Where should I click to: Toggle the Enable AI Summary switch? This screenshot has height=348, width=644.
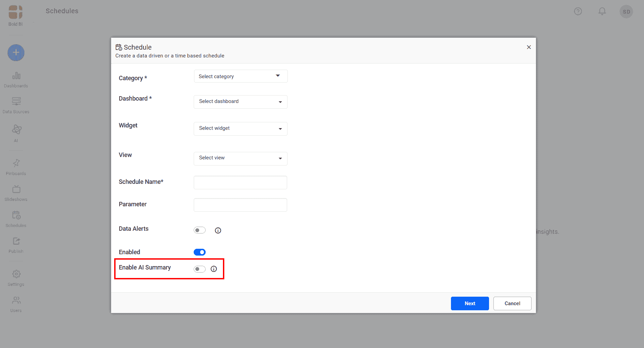pyautogui.click(x=199, y=269)
